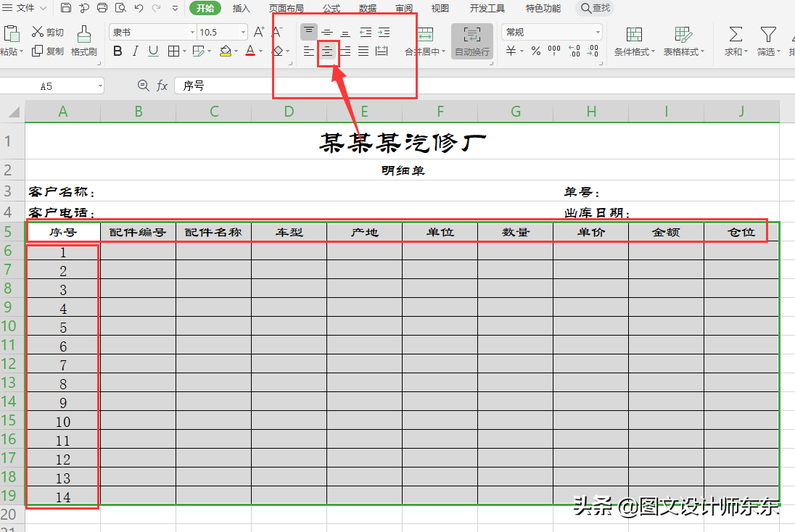Select column D header
This screenshot has width=795, height=532.
tap(289, 112)
